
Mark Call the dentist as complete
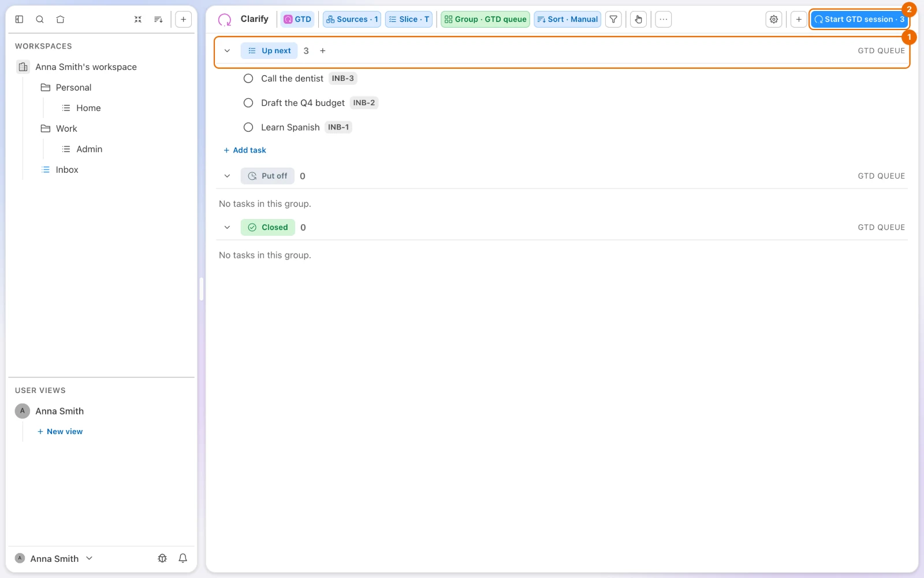248,79
